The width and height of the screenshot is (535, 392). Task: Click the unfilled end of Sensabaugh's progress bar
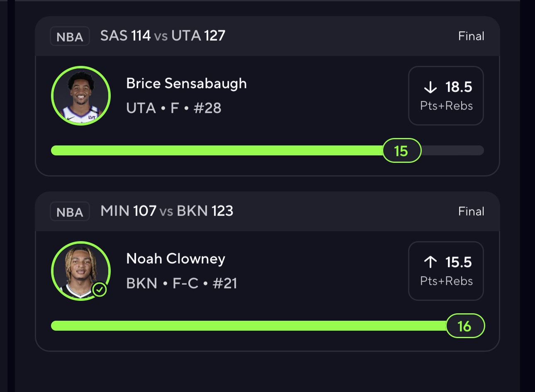click(x=453, y=150)
